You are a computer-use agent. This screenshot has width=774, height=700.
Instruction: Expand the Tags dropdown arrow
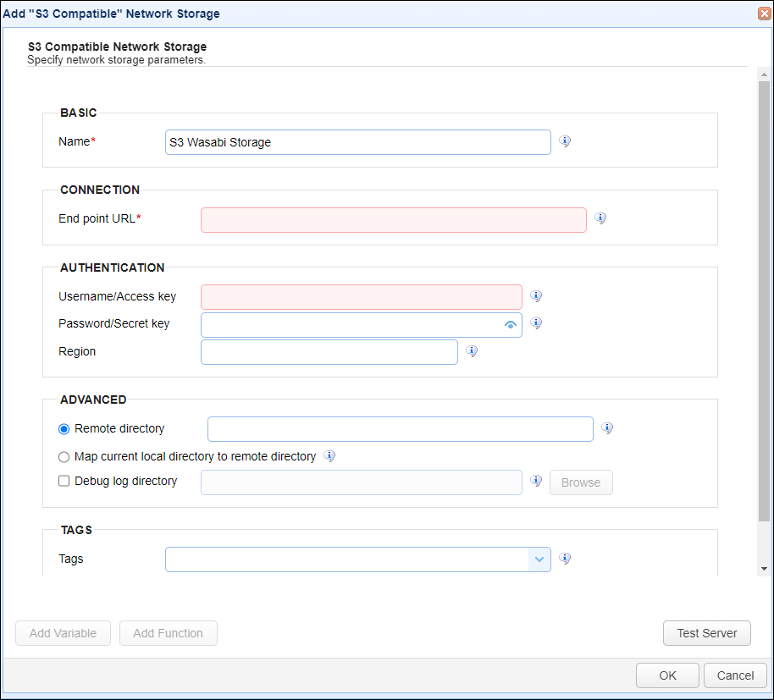pos(539,559)
